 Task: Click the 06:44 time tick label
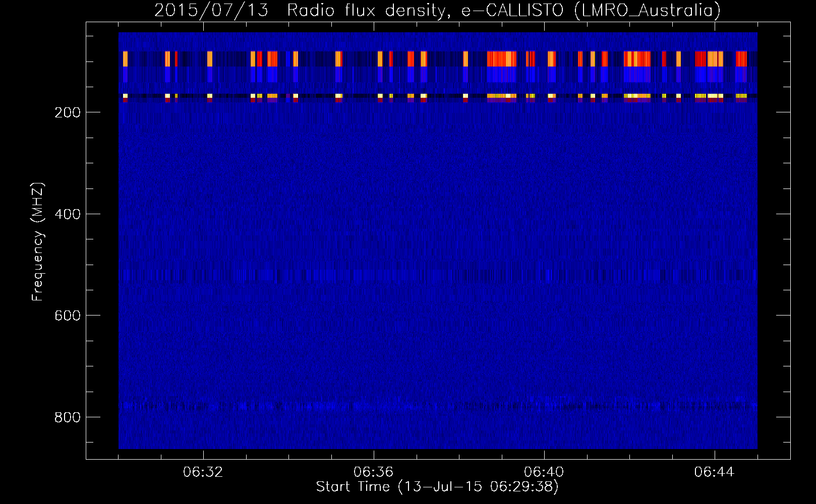coord(715,472)
